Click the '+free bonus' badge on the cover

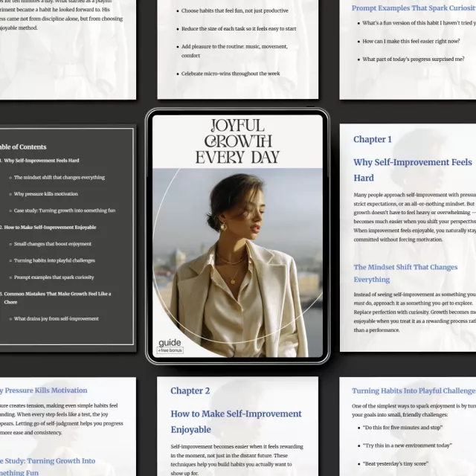click(x=170, y=350)
